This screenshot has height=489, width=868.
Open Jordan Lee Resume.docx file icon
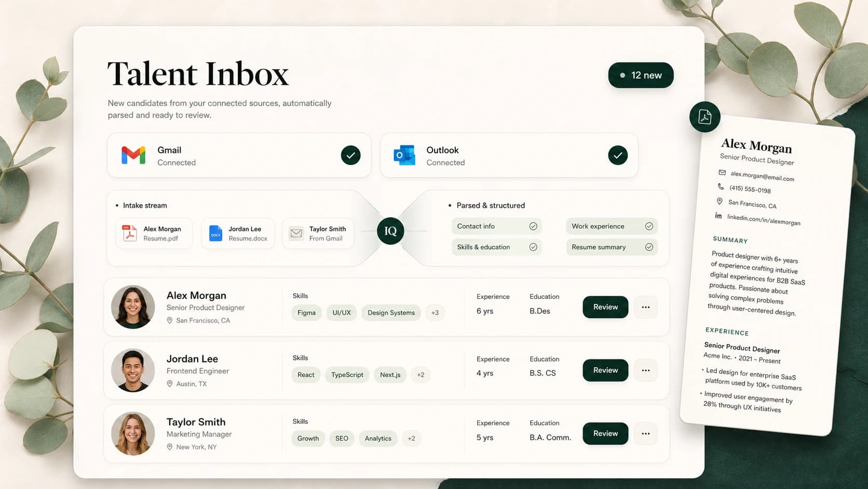point(215,233)
